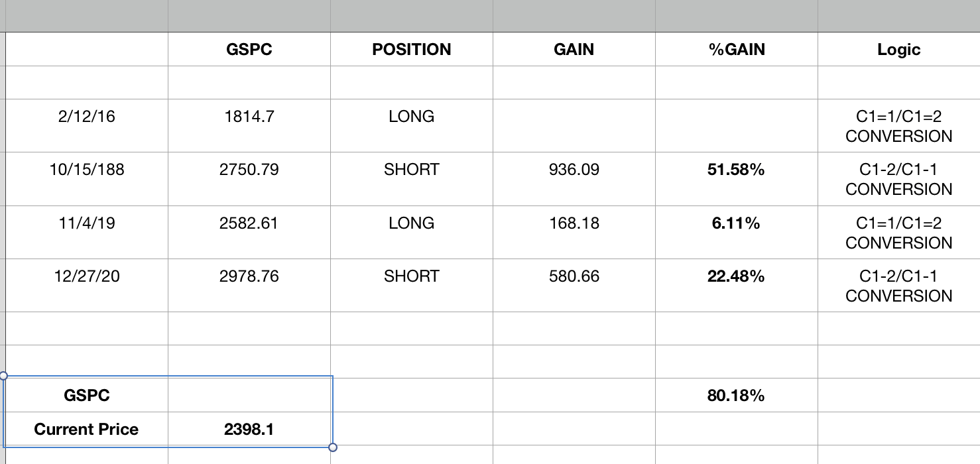Click the %GAIN header cell
Image resolution: width=980 pixels, height=464 pixels.
[x=736, y=50]
